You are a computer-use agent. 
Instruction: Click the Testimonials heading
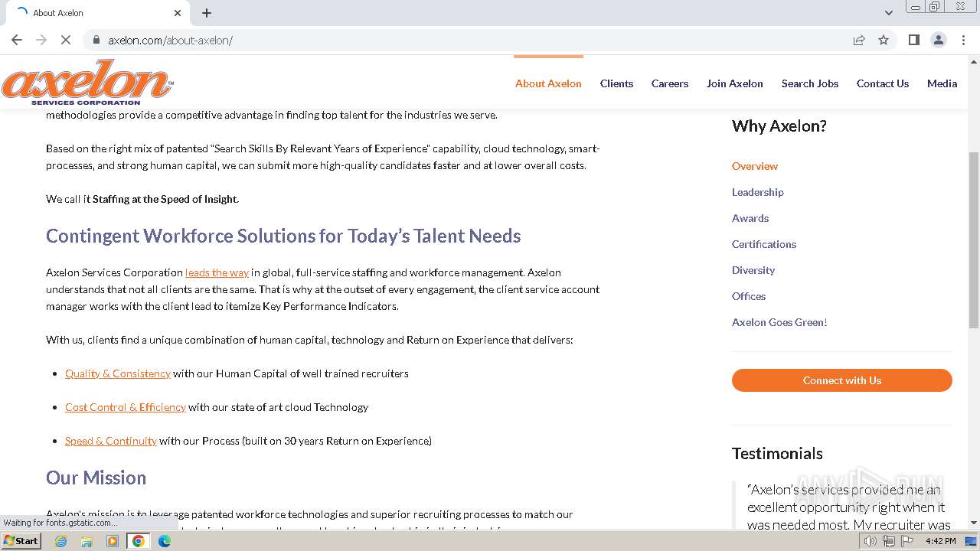[x=777, y=453]
